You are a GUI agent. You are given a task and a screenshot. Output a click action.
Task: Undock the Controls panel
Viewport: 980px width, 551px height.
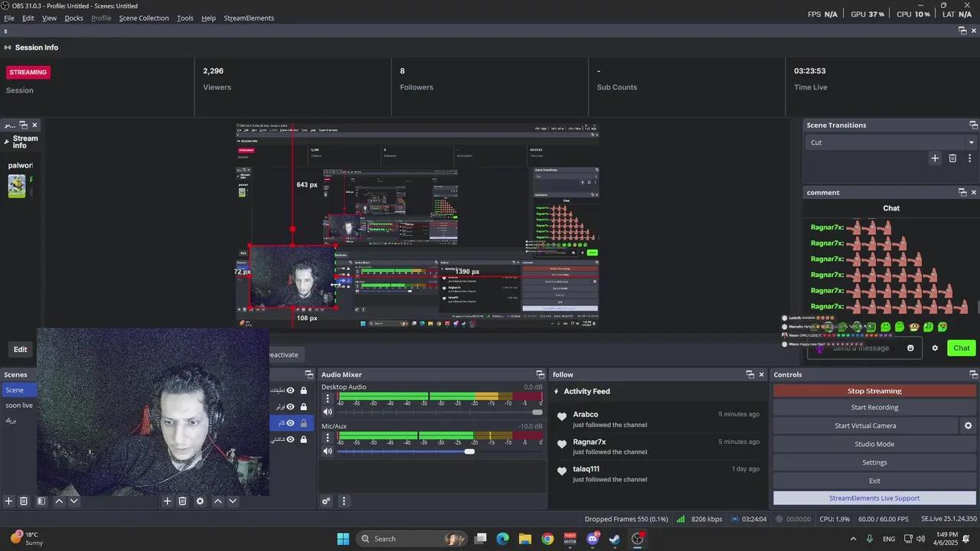point(973,374)
